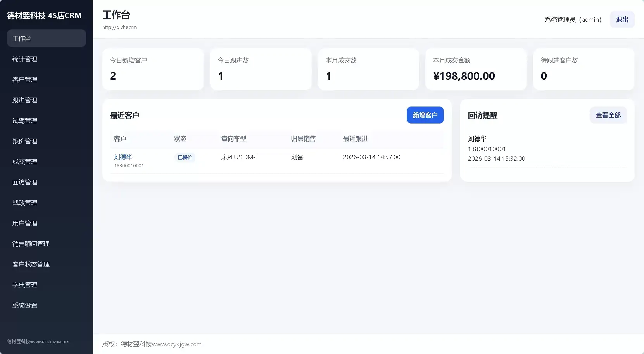Open 字典管理 in sidebar
The height and width of the screenshot is (354, 644).
(x=25, y=285)
